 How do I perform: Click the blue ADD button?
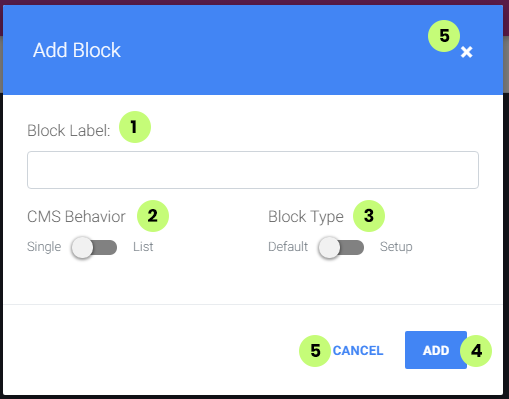pyautogui.click(x=436, y=350)
